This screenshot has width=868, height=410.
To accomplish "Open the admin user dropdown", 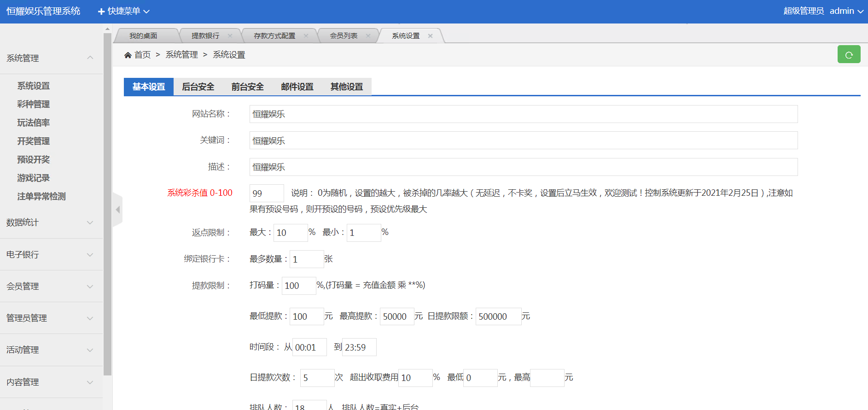I will [846, 11].
